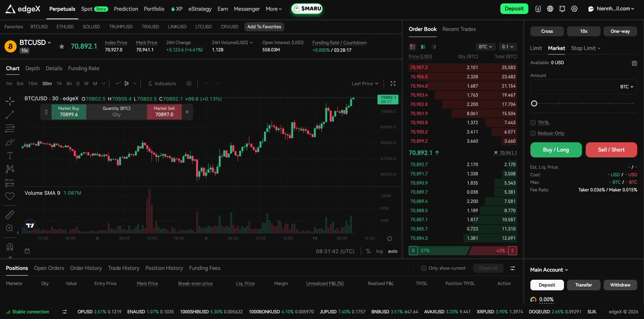Open the More menu dropdown

[273, 9]
